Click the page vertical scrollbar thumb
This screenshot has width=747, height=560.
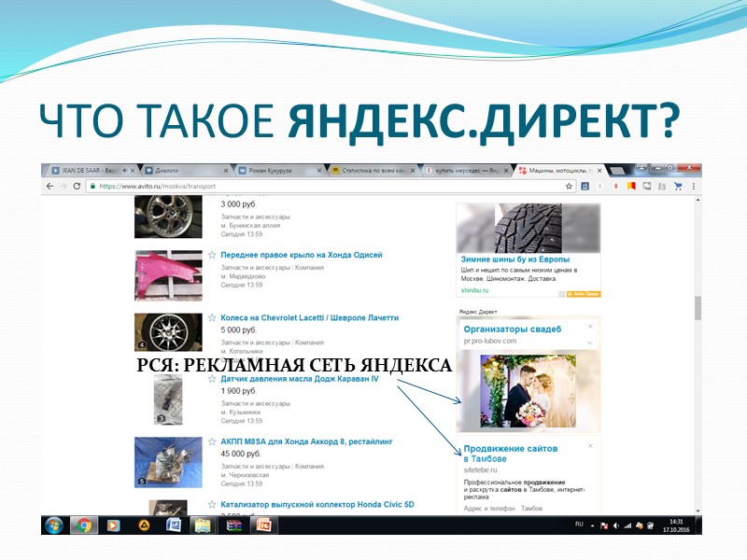click(x=698, y=308)
